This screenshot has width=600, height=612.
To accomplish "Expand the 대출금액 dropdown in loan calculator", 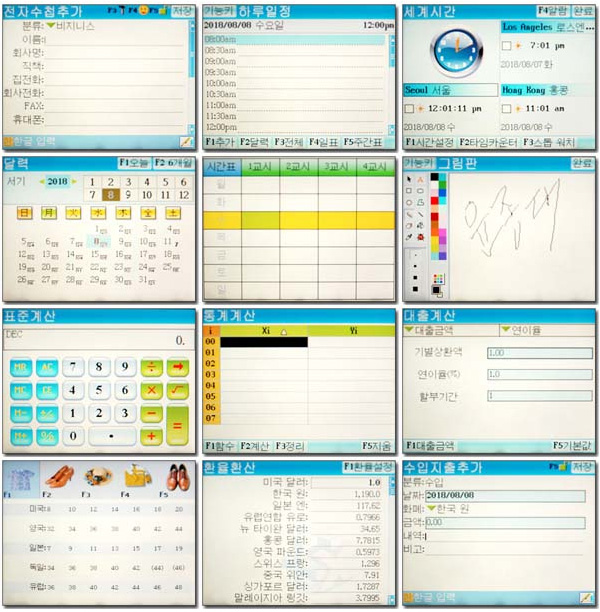I will coord(408,330).
